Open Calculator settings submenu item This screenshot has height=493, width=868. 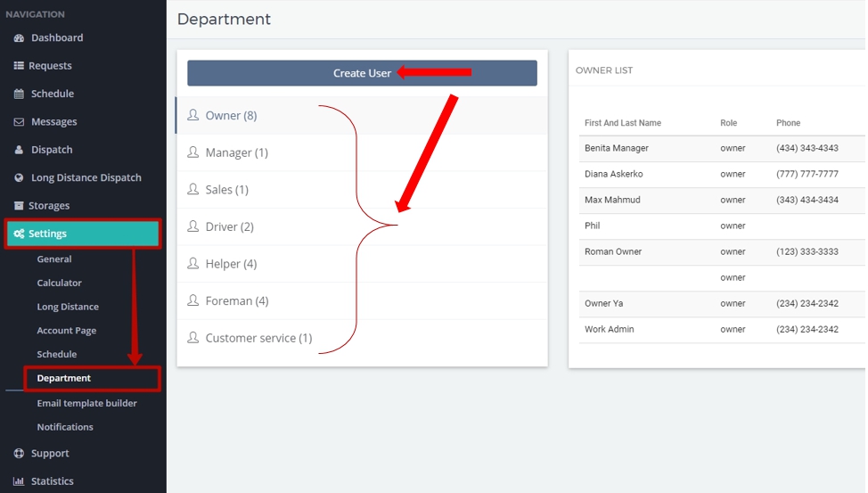pos(59,283)
